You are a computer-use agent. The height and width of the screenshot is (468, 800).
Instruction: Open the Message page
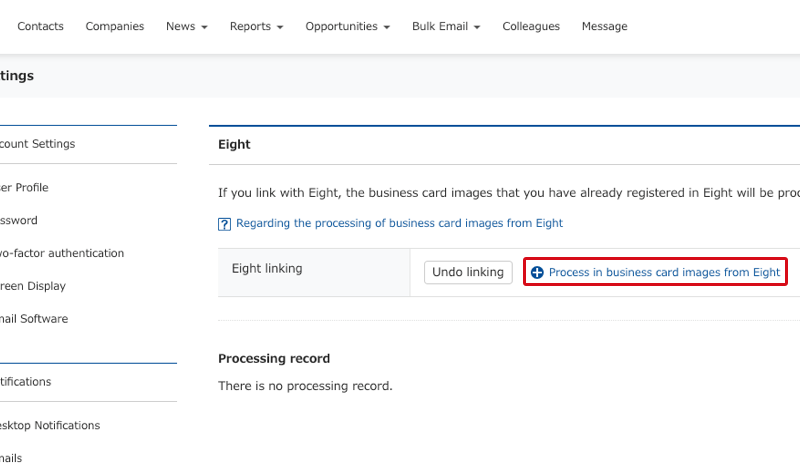coord(605,27)
